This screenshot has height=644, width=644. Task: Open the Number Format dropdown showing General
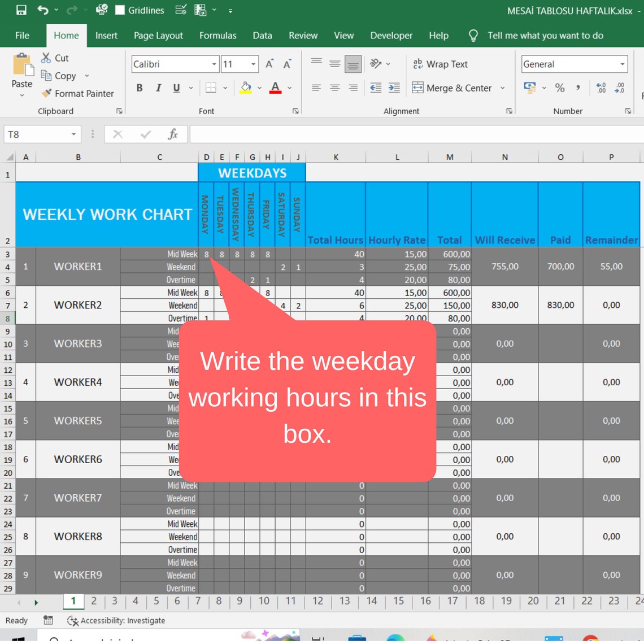coord(621,64)
